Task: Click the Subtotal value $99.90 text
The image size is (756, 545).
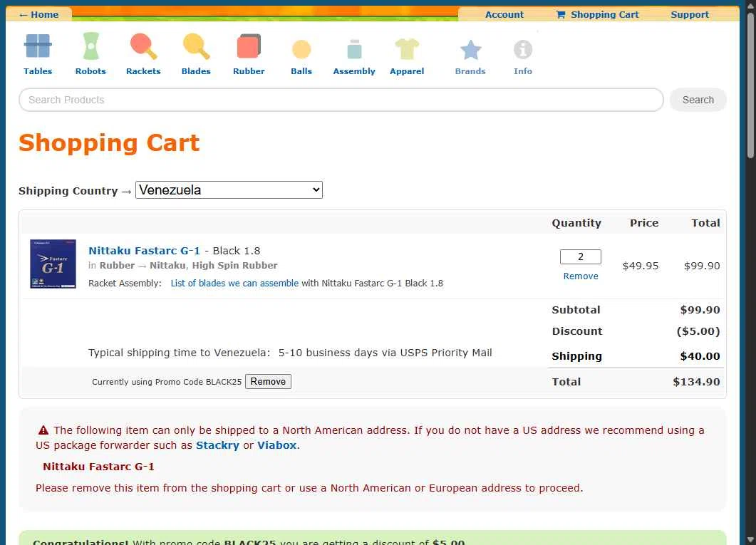Action: click(x=700, y=310)
